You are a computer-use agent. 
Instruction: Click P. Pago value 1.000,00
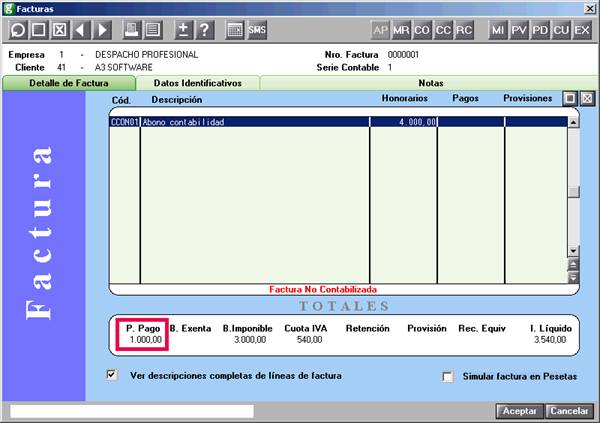click(x=145, y=340)
